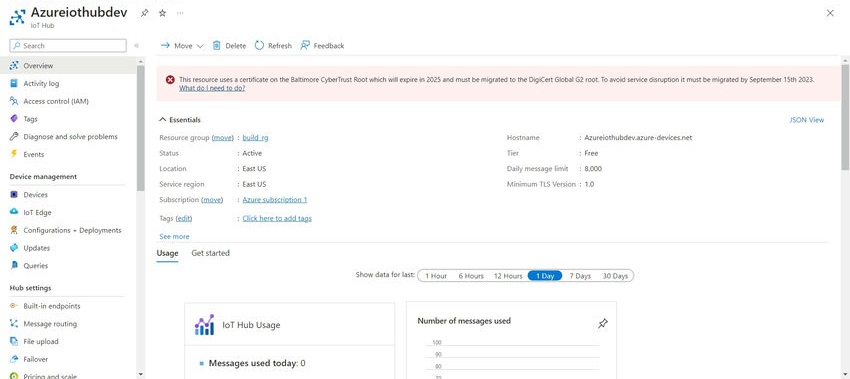Expand essentials via See more
This screenshot has width=850, height=379.
[174, 236]
